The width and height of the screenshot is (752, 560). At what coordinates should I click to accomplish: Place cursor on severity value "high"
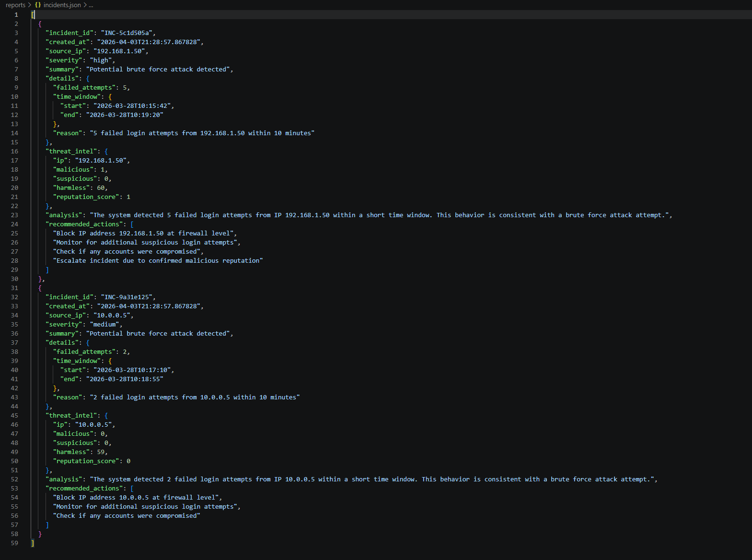point(101,60)
